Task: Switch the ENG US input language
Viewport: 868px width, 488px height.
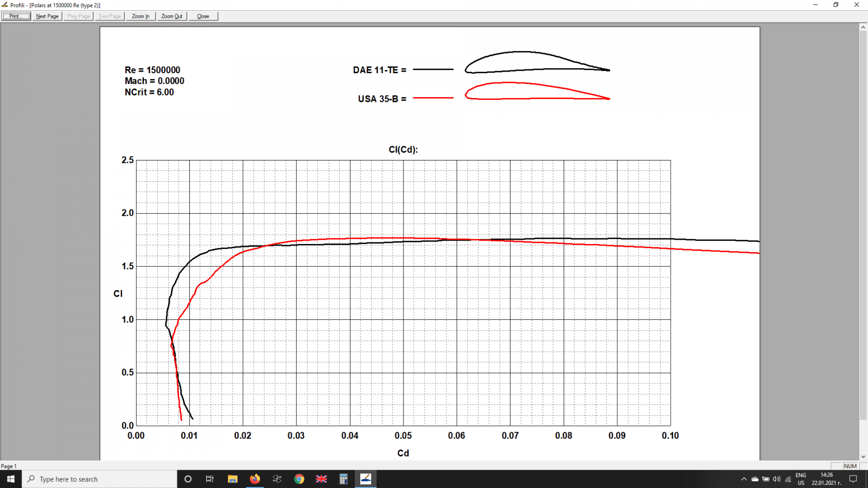Action: tap(801, 479)
